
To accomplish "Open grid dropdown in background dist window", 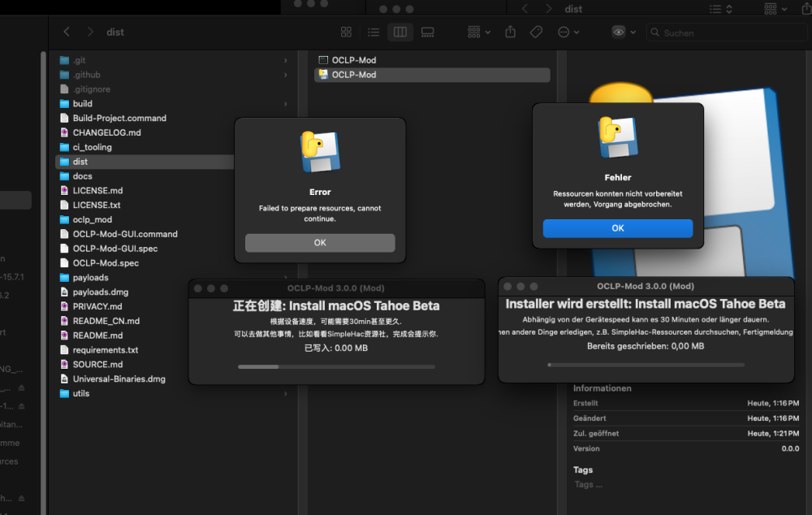I will tap(775, 9).
